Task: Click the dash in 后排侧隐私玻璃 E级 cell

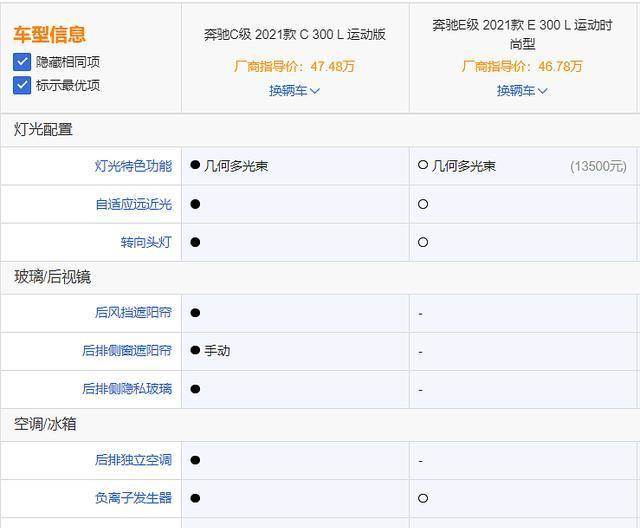Action: click(x=420, y=390)
